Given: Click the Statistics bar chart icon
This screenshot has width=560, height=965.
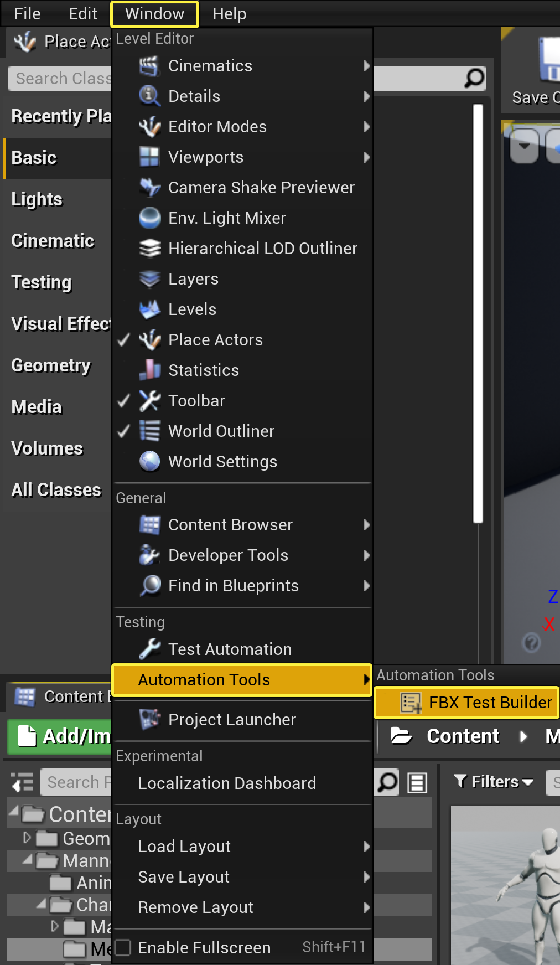Looking at the screenshot, I should point(149,370).
